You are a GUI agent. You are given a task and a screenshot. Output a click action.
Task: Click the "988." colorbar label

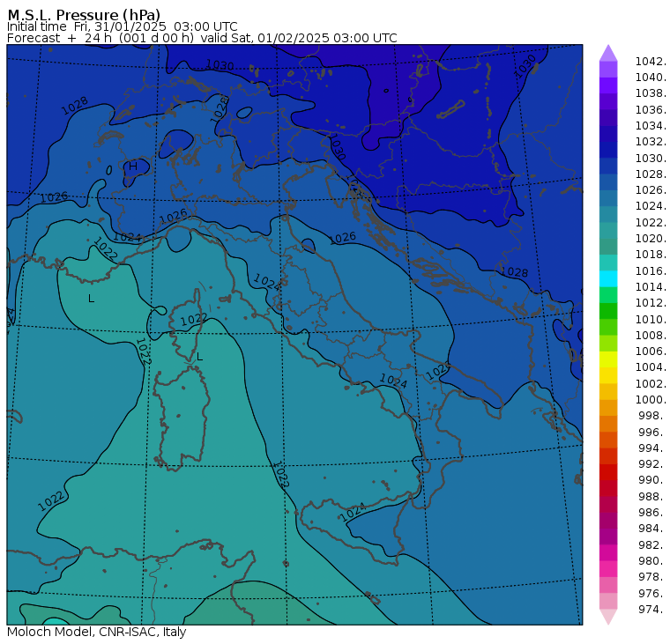click(x=652, y=496)
